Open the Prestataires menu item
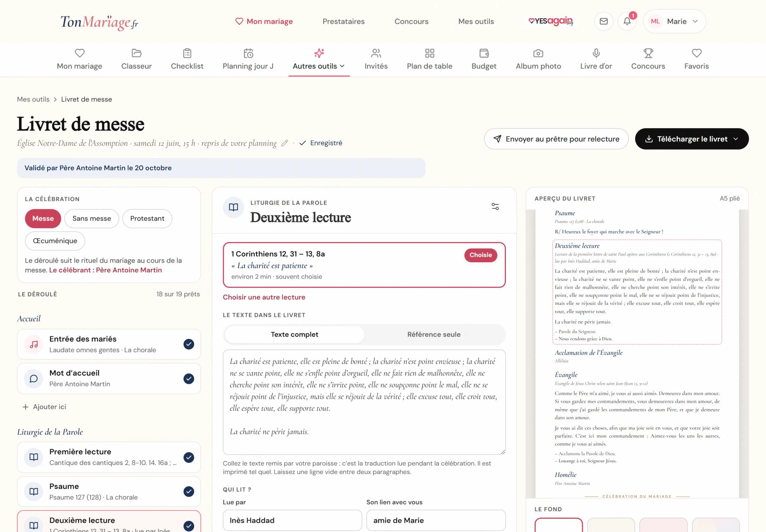The height and width of the screenshot is (532, 766). pos(344,21)
